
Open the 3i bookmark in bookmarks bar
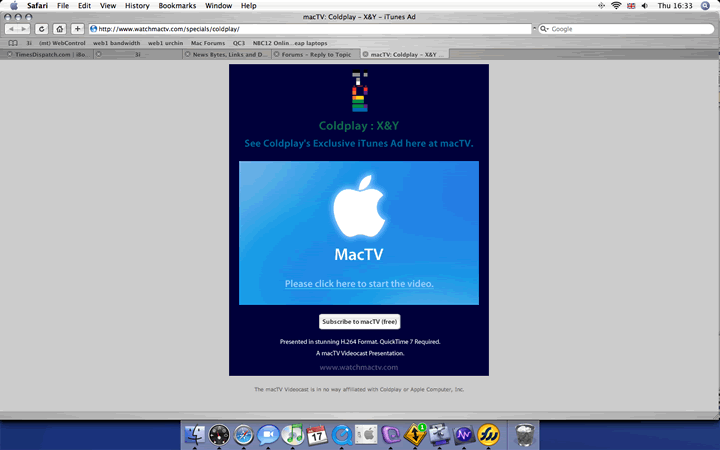pos(29,43)
